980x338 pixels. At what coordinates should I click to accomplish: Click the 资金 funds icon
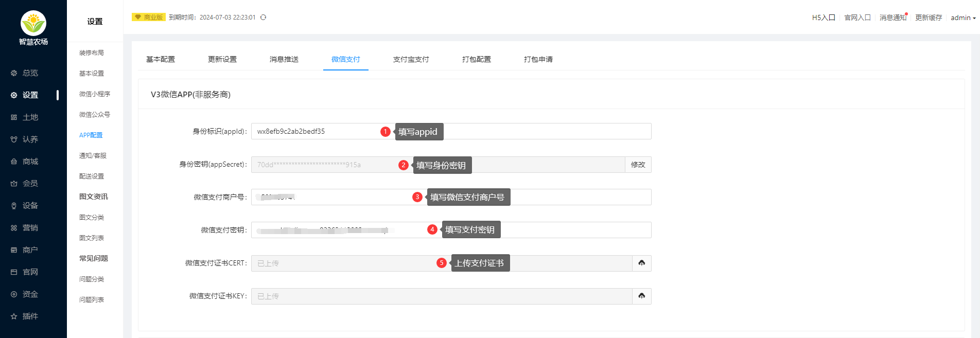(14, 294)
